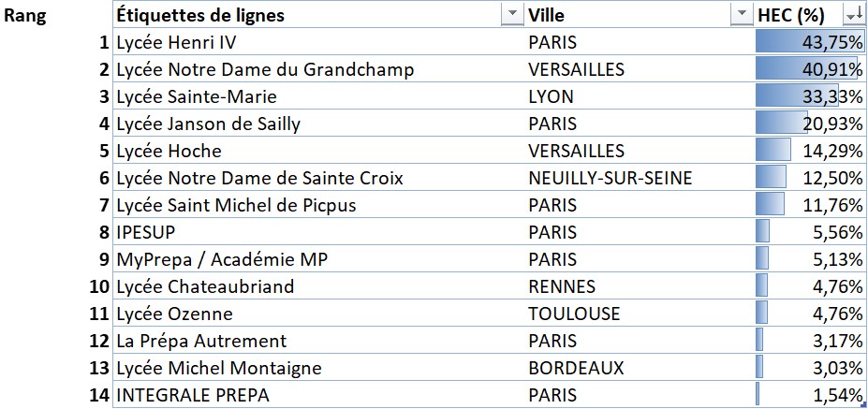
Task: Open the HEC (%) sort filter button
Action: coord(853,15)
